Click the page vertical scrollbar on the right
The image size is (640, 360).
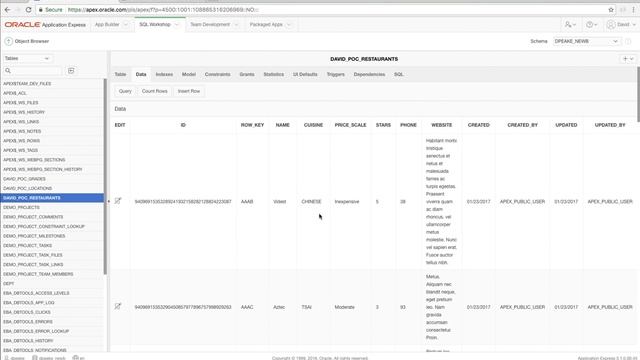pos(638,94)
